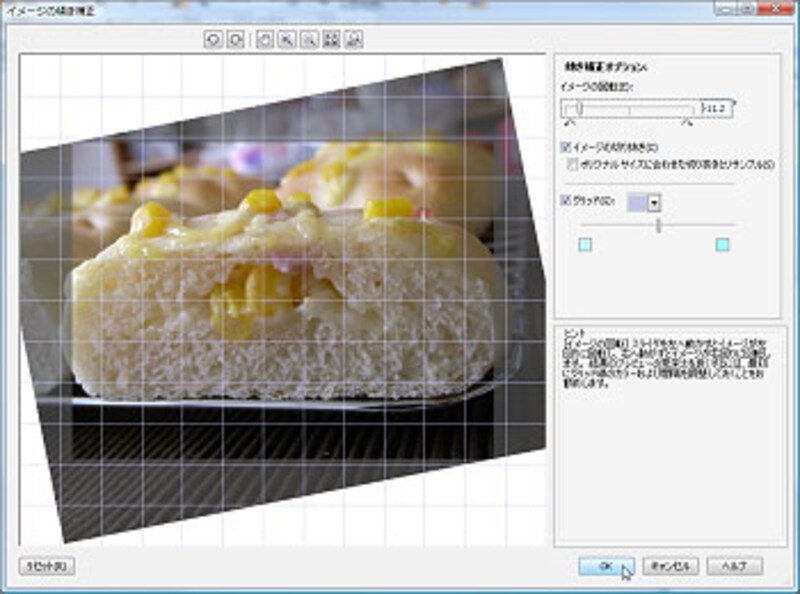
Task: Select the Pan hand tool
Action: [x=264, y=39]
